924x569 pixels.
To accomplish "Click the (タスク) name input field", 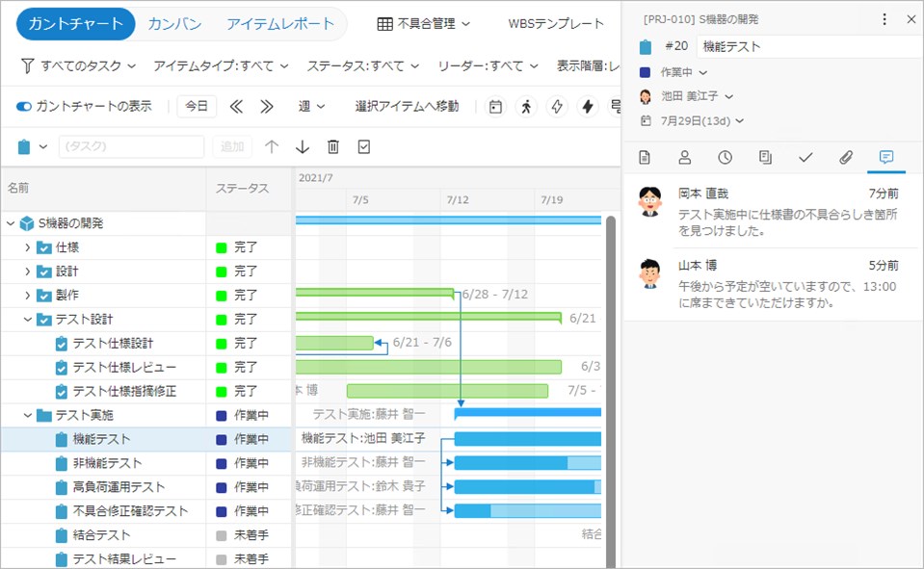I will 131,146.
